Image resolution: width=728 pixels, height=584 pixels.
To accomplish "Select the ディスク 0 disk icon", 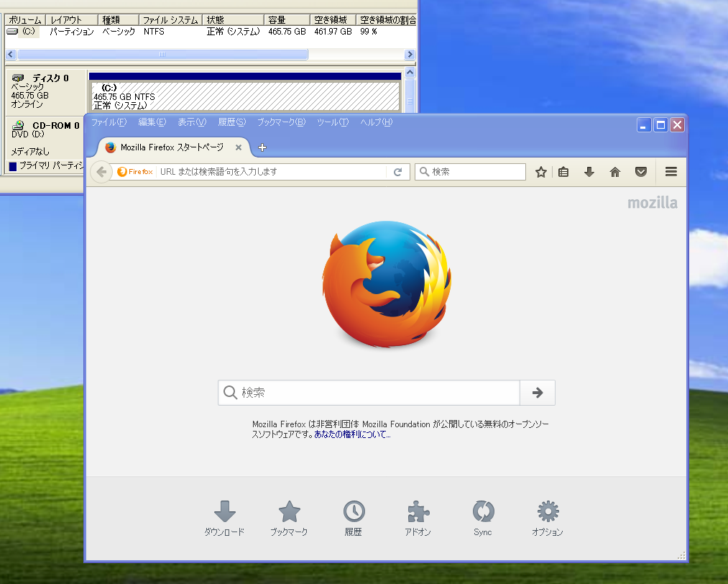I will coord(18,78).
